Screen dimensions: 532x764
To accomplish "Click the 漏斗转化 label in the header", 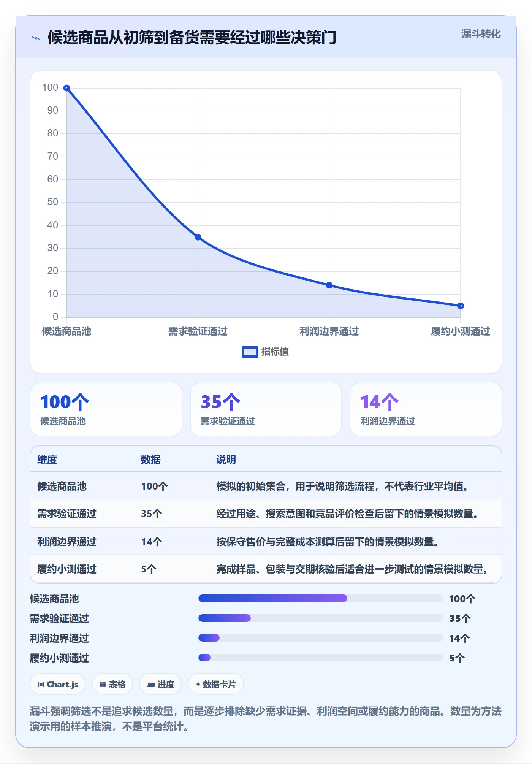I will (x=481, y=34).
